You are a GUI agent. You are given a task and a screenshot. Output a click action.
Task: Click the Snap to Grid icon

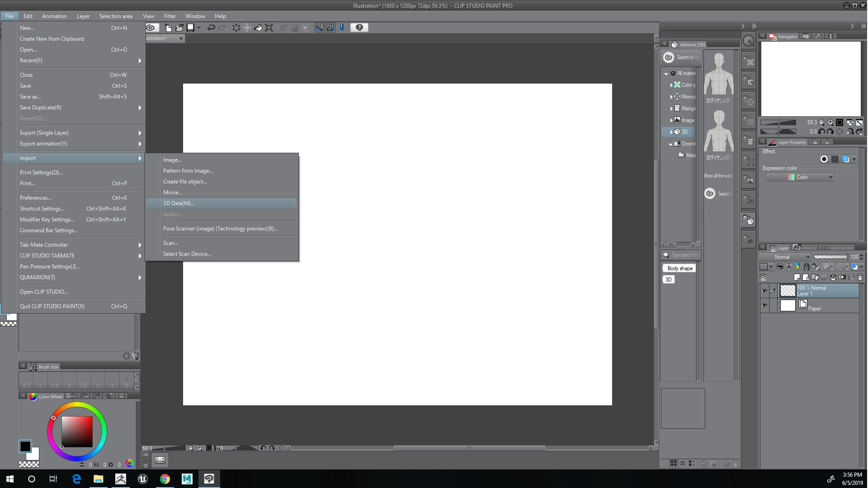click(342, 28)
